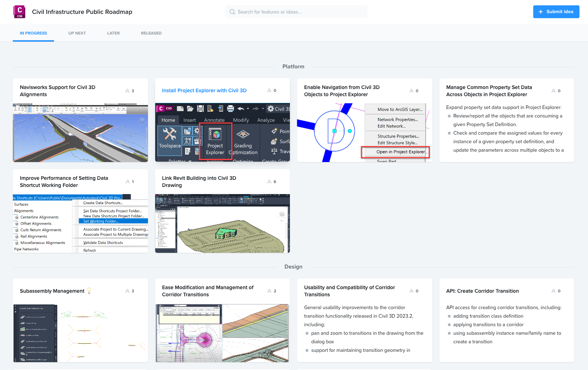This screenshot has width=588, height=370.
Task: Open the Install Project Explorer with Civil 3D link
Action: coord(204,90)
